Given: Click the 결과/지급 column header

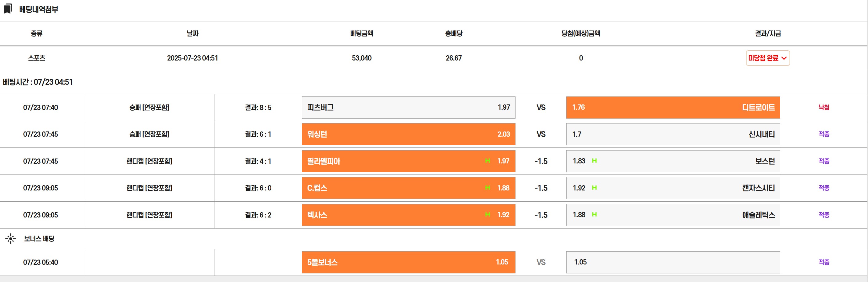Looking at the screenshot, I should pos(768,33).
